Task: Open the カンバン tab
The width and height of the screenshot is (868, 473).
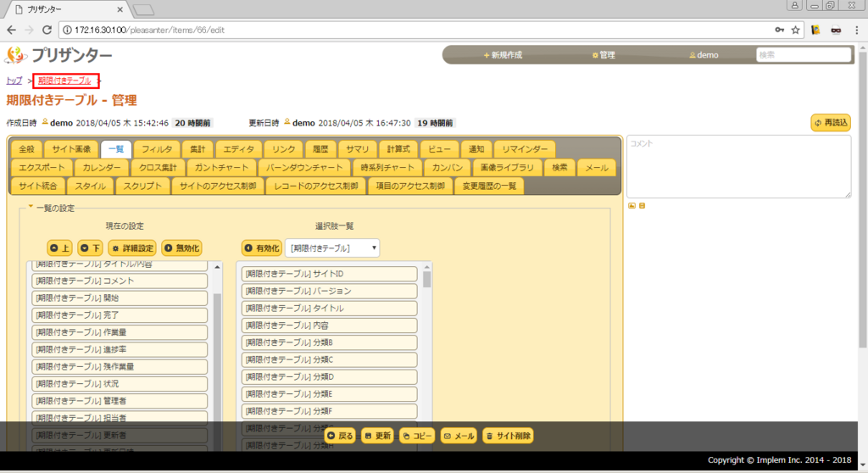Action: tap(448, 167)
